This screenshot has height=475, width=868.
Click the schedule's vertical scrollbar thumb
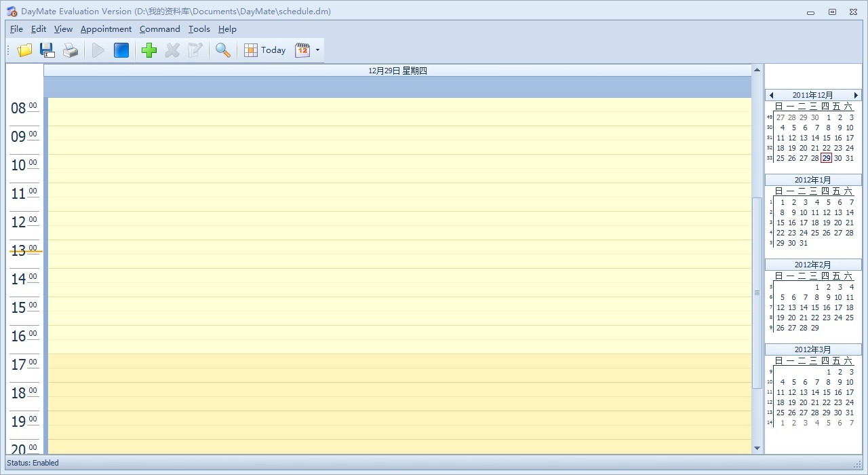pos(757,292)
